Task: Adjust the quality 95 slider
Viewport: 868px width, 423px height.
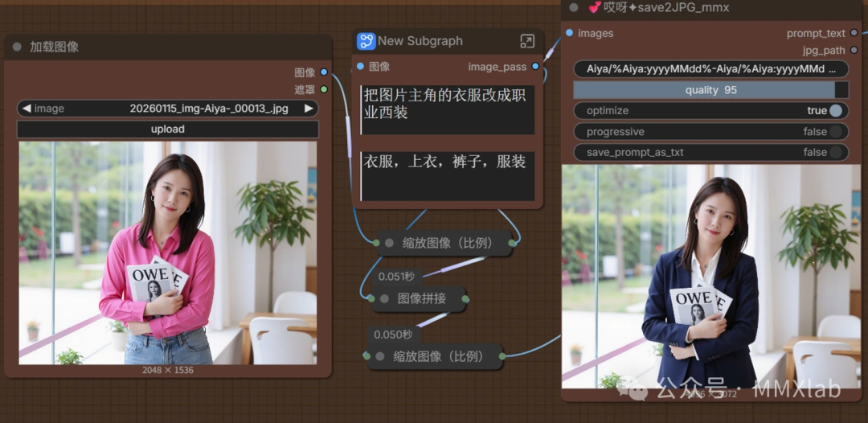Action: click(710, 90)
